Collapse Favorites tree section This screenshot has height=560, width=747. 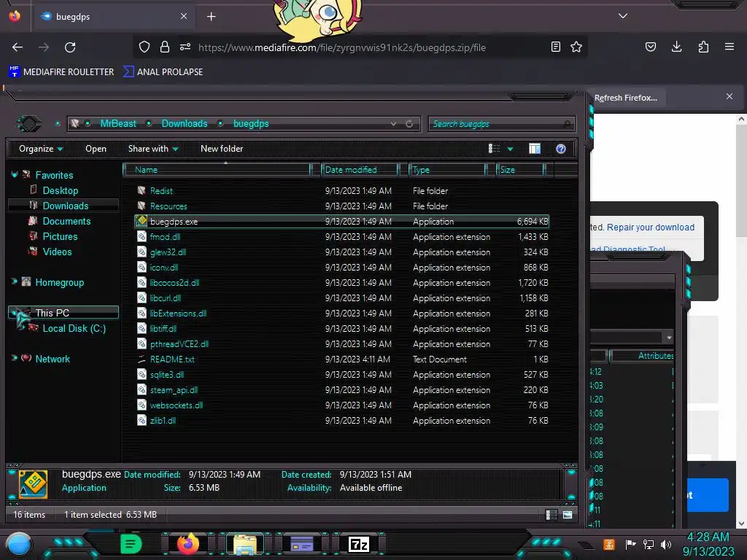[x=15, y=175]
